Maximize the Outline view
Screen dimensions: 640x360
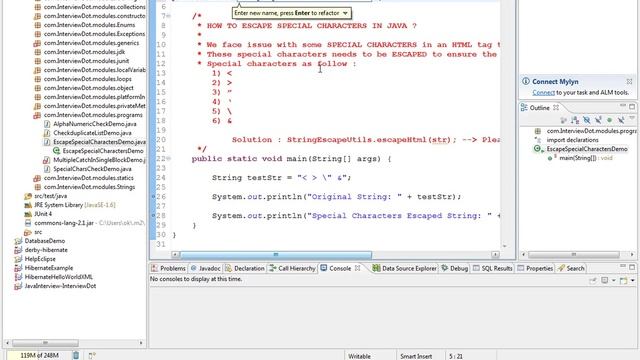[x=632, y=107]
